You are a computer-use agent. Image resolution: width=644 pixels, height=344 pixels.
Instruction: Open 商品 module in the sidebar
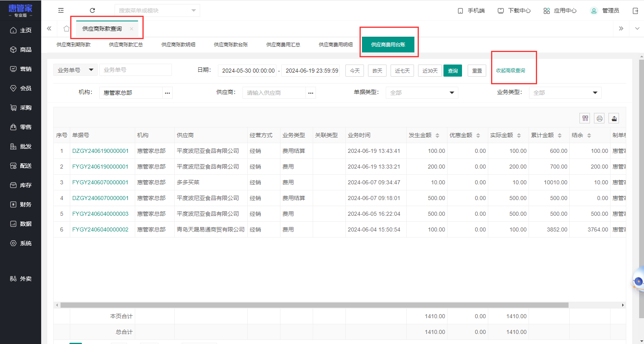(x=21, y=50)
